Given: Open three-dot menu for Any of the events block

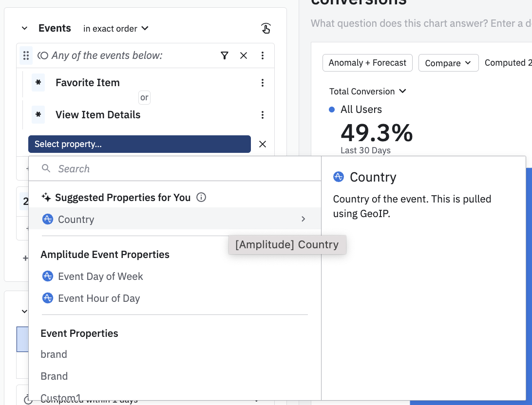Looking at the screenshot, I should 263,55.
